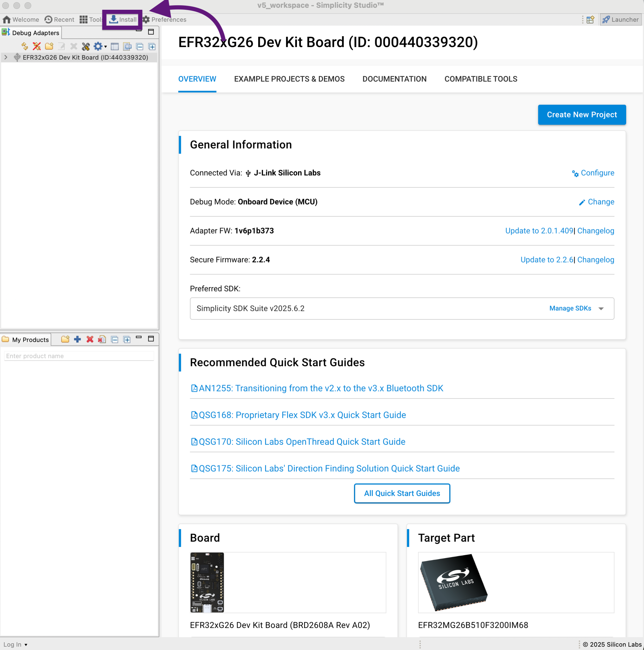Open the Changelog link in Adapter FW row
This screenshot has width=644, height=650.
(x=595, y=231)
